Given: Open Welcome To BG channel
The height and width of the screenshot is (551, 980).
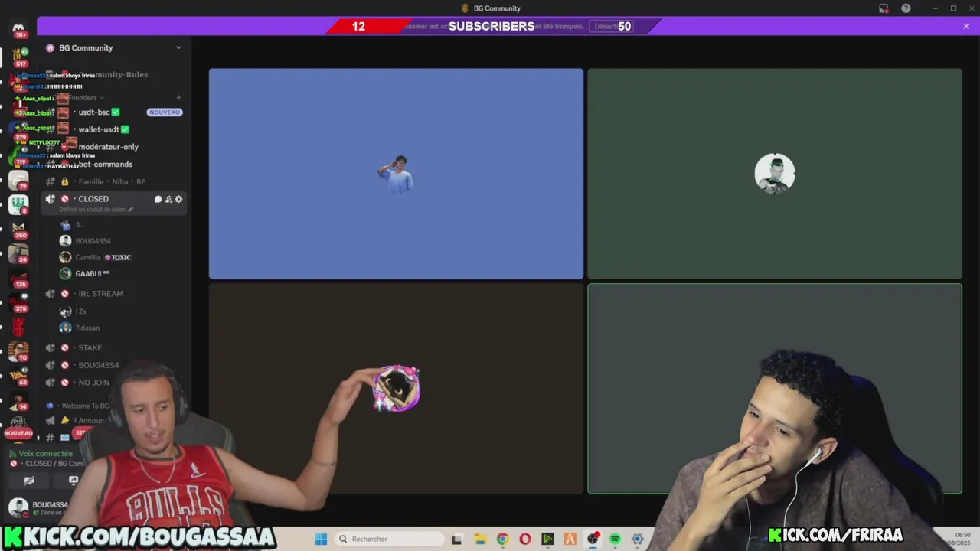Looking at the screenshot, I should click(84, 406).
